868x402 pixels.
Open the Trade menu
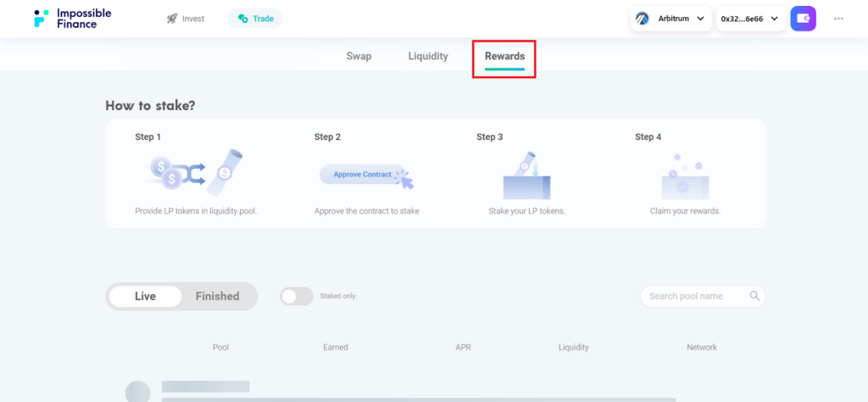point(254,19)
